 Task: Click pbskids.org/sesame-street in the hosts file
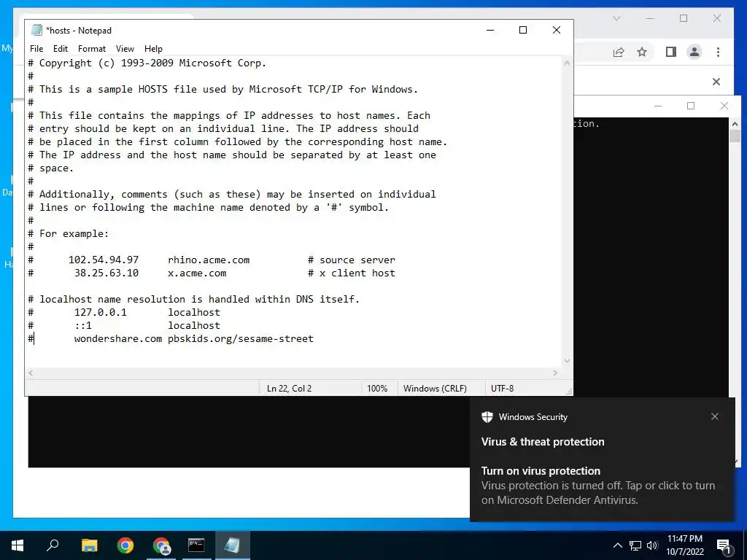click(241, 338)
